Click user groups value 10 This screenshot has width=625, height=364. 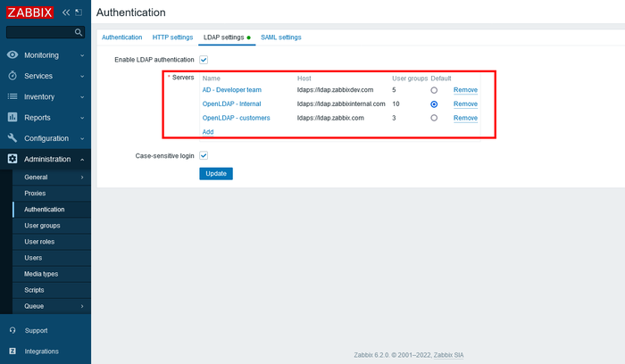click(396, 104)
